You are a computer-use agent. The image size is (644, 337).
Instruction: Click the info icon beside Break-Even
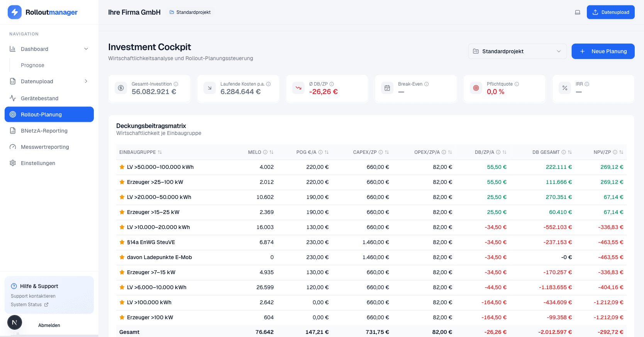click(427, 84)
